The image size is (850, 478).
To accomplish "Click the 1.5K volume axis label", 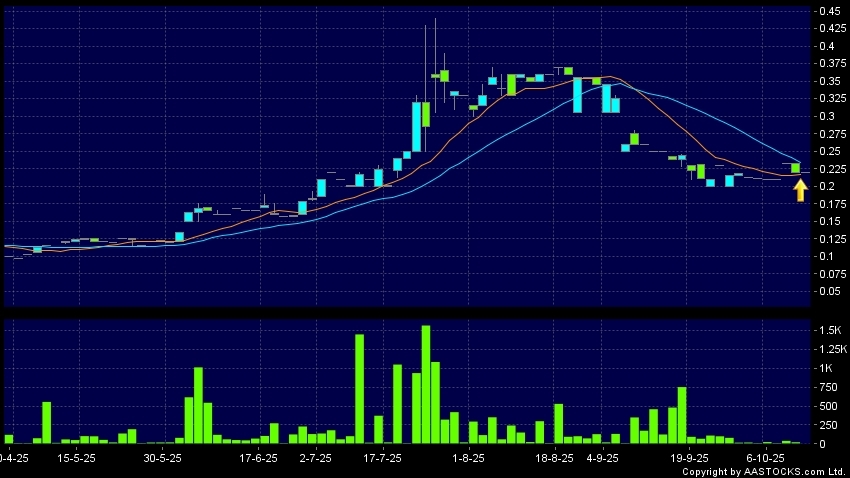I will coord(829,330).
